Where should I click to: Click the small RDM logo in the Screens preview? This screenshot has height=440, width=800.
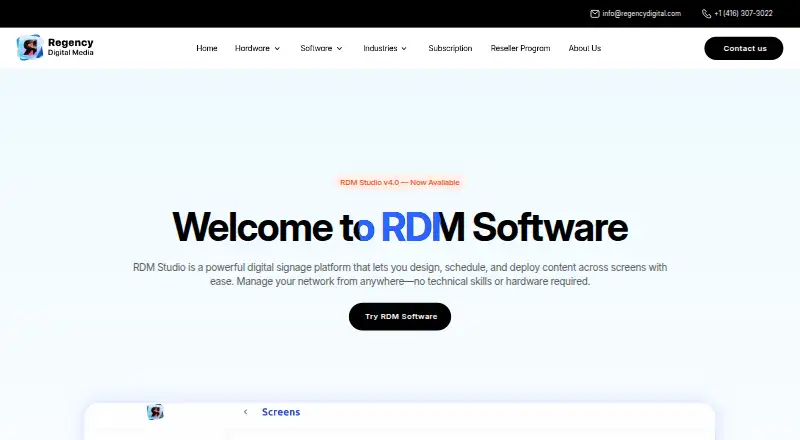tap(155, 412)
